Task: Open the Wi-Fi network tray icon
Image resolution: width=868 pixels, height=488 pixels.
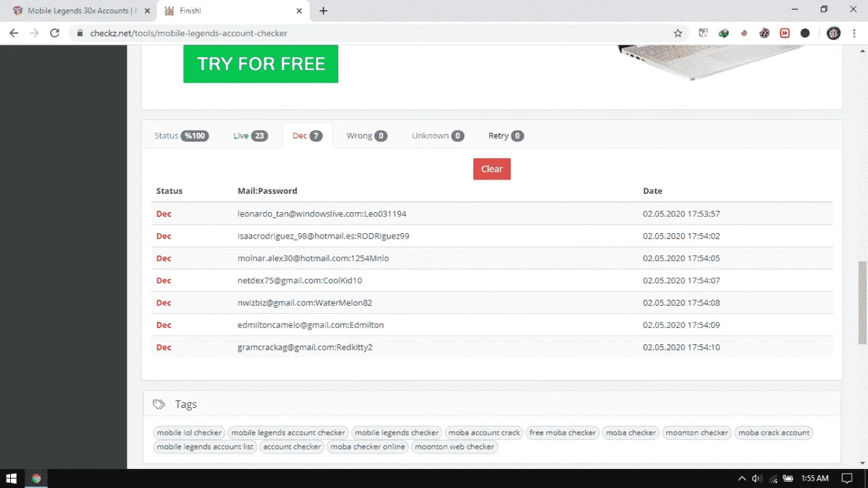Action: 774,479
